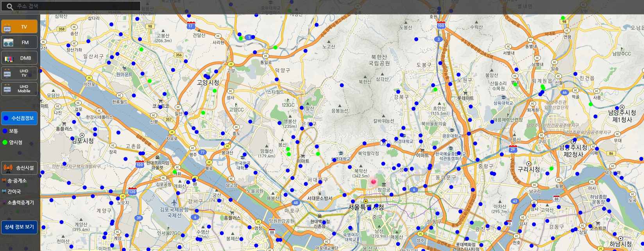Image resolution: width=644 pixels, height=251 pixels.
Task: Click the green 양시청 legend dot
Action: 5,142
